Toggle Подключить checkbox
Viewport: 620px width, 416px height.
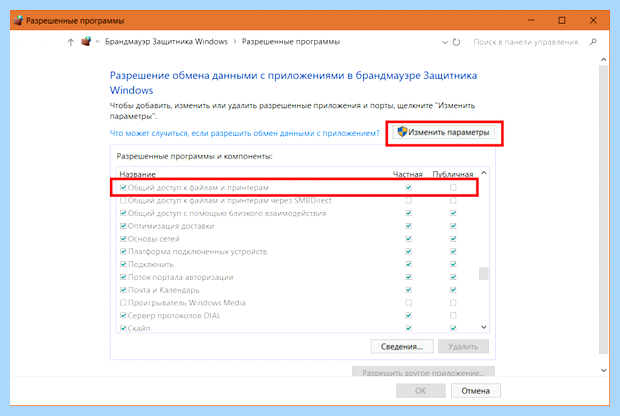pyautogui.click(x=123, y=264)
